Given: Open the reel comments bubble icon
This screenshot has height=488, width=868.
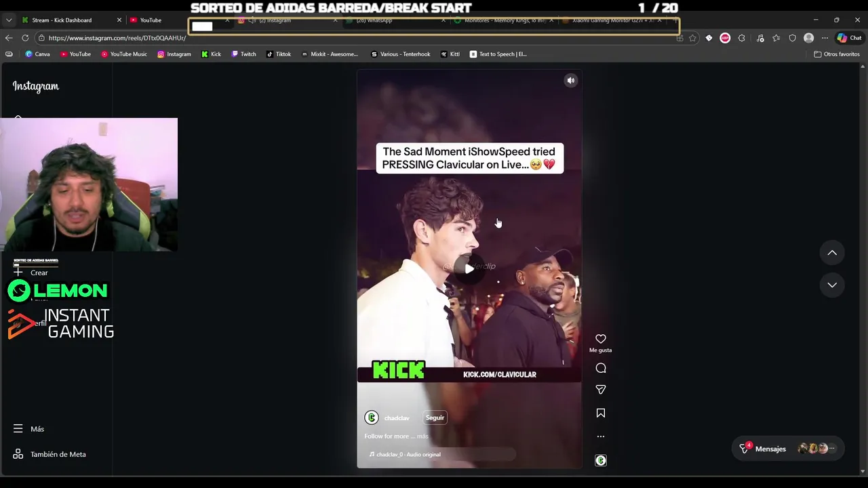Looking at the screenshot, I should pyautogui.click(x=601, y=368).
